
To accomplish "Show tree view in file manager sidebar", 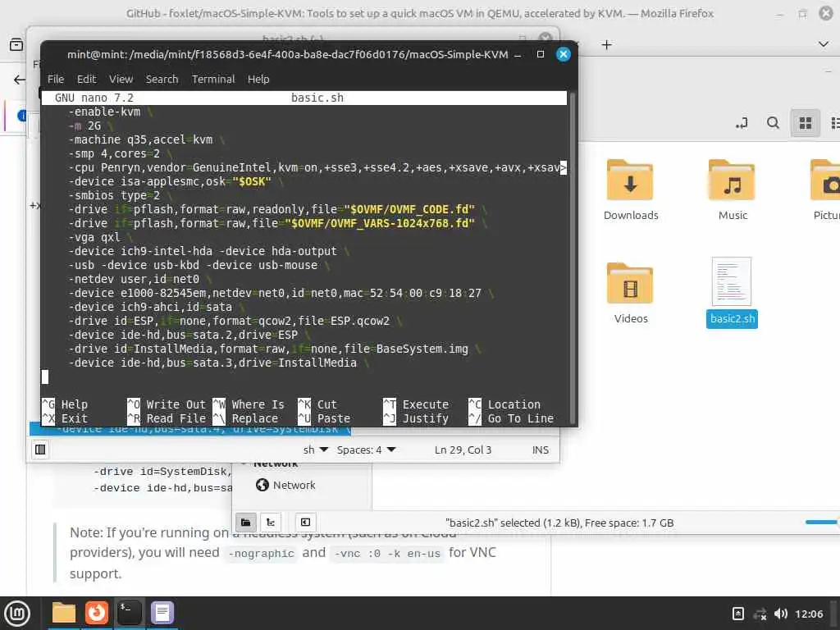I will (x=271, y=522).
